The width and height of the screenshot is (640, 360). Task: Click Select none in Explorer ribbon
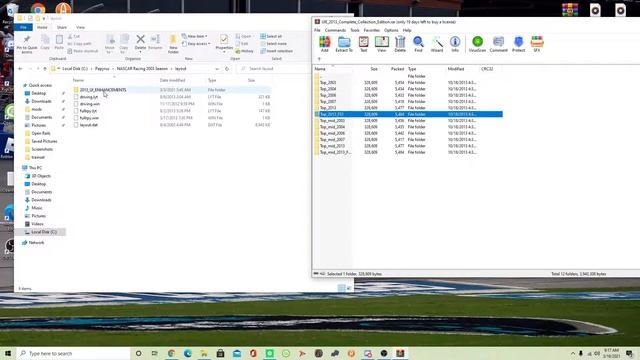pyautogui.click(x=273, y=44)
